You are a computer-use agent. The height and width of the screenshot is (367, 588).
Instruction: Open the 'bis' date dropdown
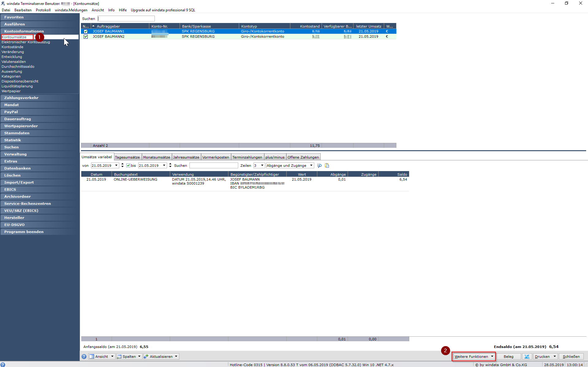164,166
